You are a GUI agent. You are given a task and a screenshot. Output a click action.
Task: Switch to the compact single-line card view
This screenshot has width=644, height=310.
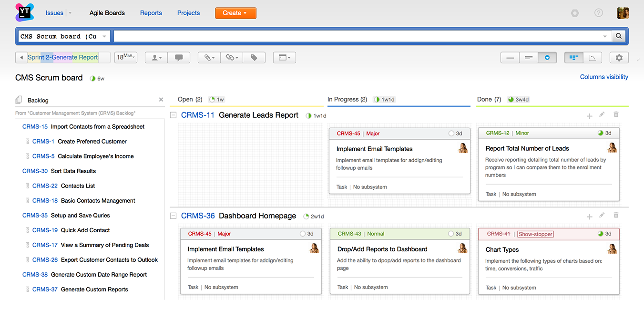coord(510,58)
